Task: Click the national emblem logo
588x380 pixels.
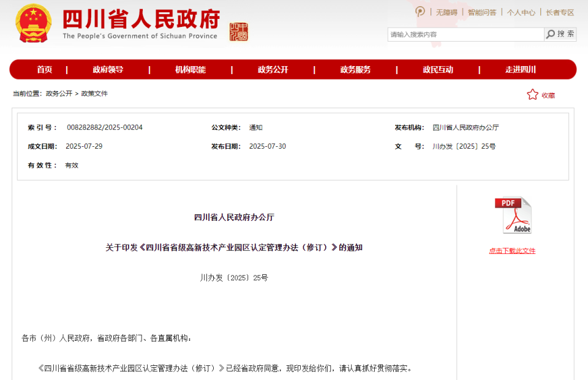Action: pos(33,23)
